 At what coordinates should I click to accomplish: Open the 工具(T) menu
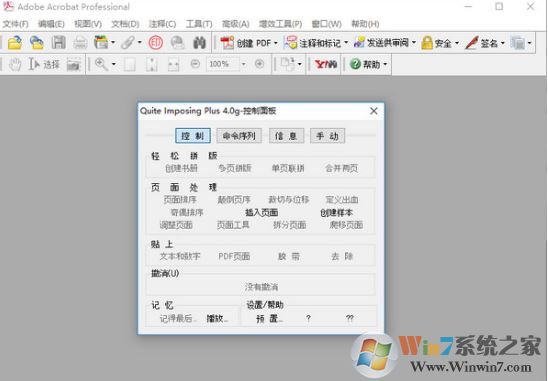[199, 24]
